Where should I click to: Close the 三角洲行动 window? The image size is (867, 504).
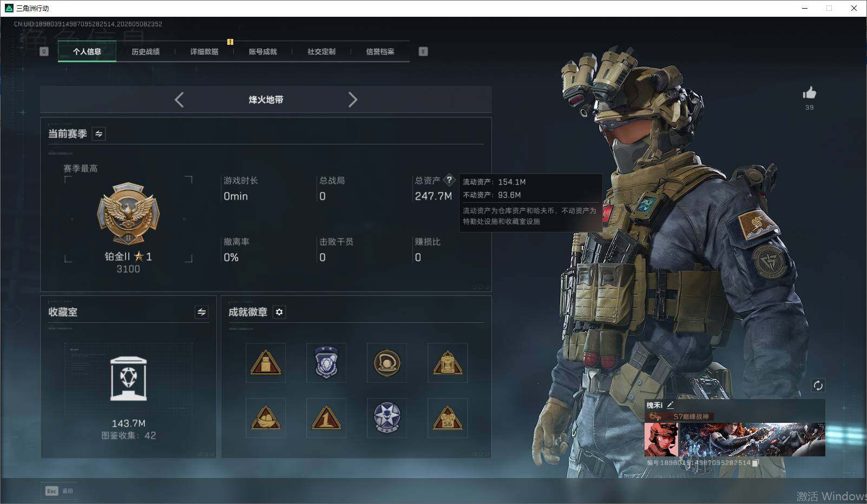[x=854, y=8]
